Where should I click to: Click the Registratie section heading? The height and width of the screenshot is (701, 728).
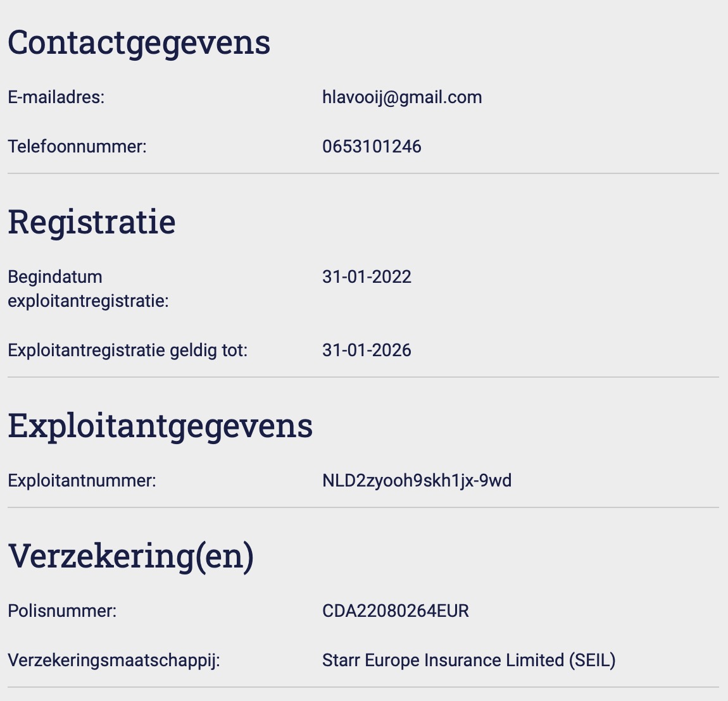pyautogui.click(x=92, y=222)
